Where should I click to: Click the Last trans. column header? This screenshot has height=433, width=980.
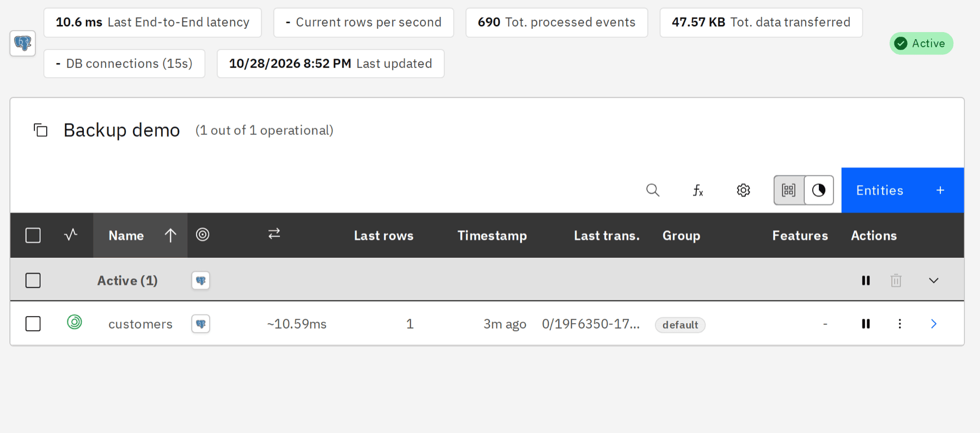point(607,236)
